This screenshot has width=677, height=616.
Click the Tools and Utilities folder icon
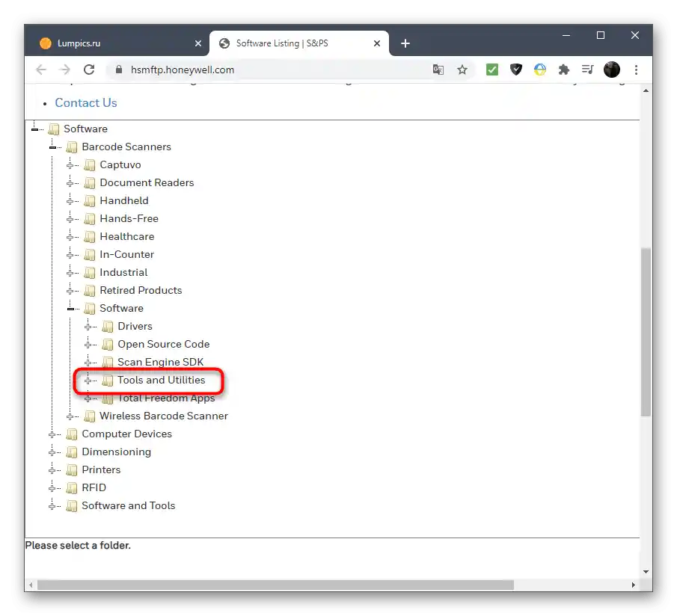[108, 381]
